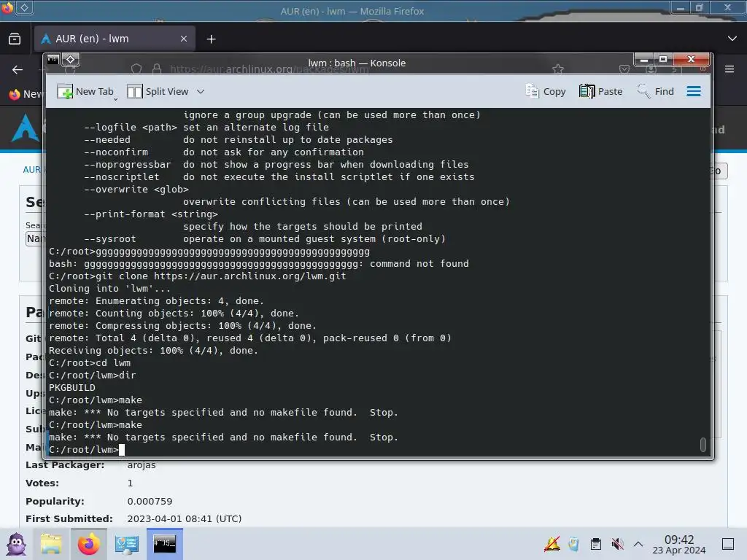The image size is (747, 560).
Task: Close the AUR (en) - lwm tab
Action: pos(183,39)
